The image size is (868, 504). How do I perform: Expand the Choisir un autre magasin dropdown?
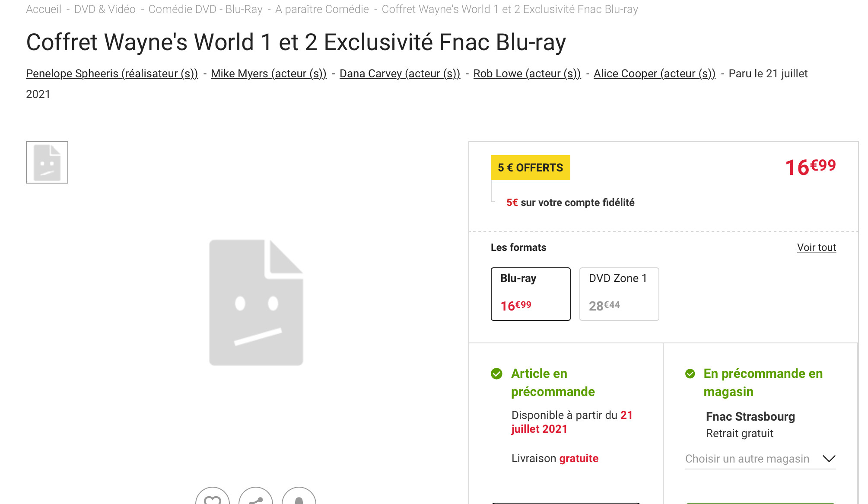(x=760, y=459)
